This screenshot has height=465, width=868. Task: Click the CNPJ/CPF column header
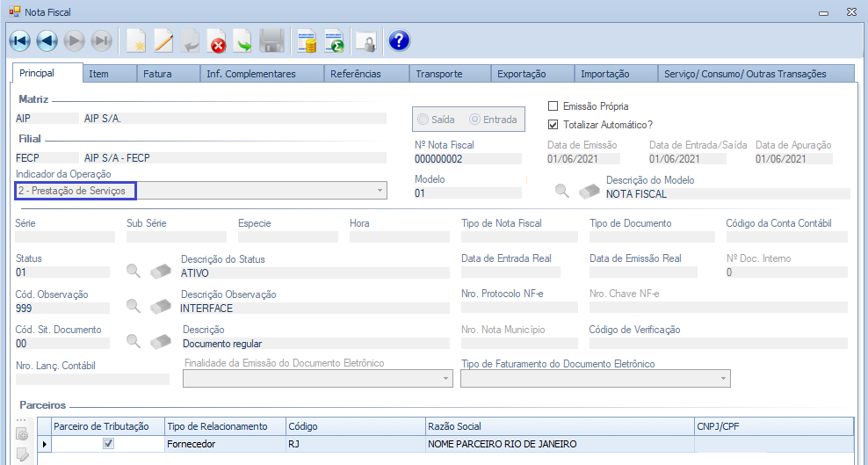774,426
